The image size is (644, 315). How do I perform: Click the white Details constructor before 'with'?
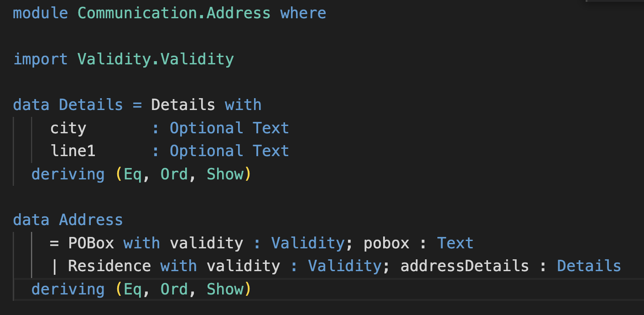point(183,105)
